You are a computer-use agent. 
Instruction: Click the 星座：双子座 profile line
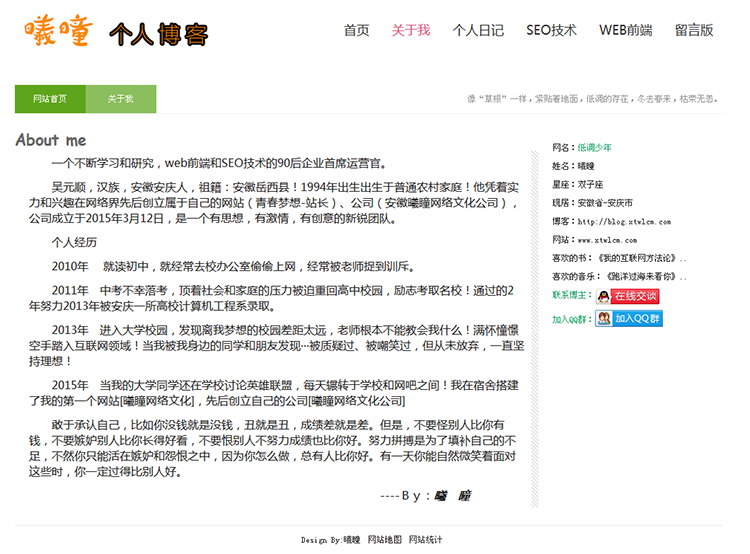(578, 185)
